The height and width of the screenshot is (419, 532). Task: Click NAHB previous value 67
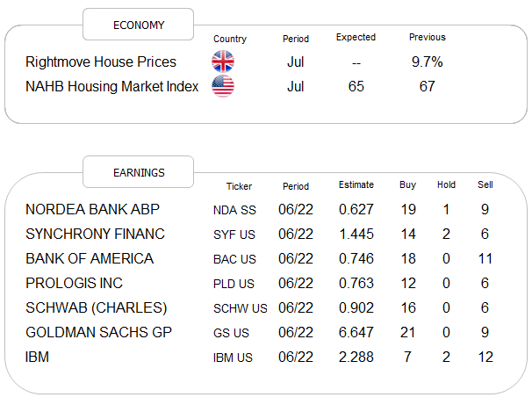click(428, 86)
